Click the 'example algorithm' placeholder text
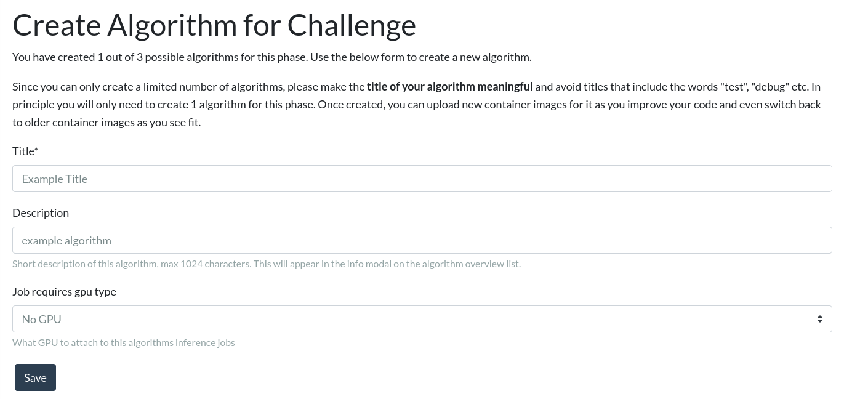 pos(66,240)
